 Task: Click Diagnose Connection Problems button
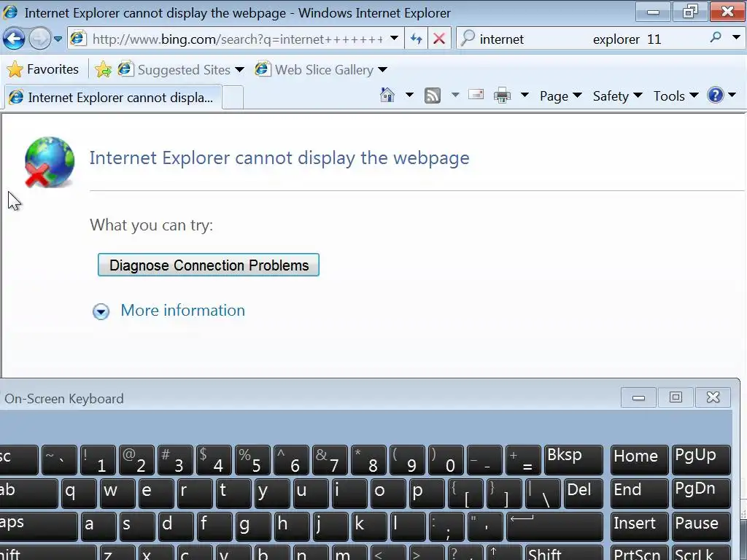[209, 265]
